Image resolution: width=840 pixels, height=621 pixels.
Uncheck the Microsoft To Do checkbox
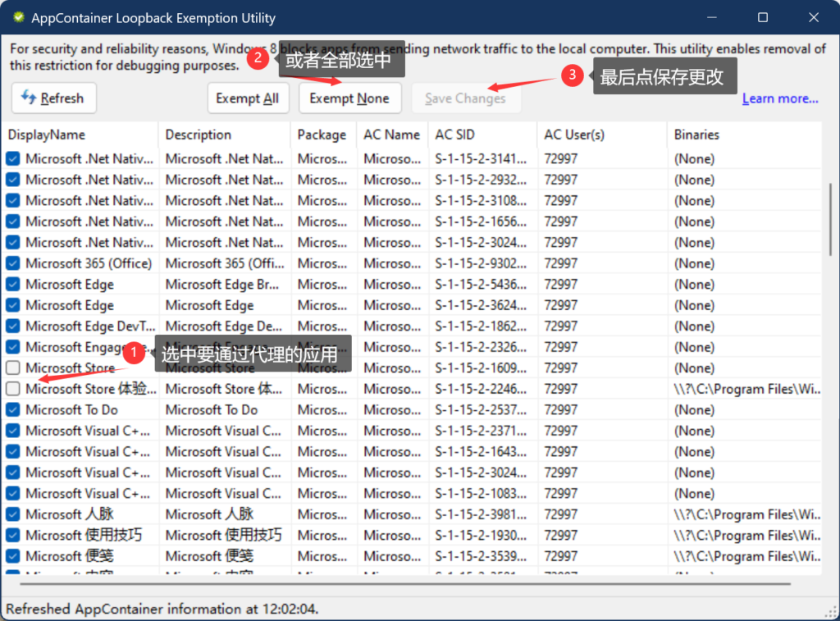(13, 409)
